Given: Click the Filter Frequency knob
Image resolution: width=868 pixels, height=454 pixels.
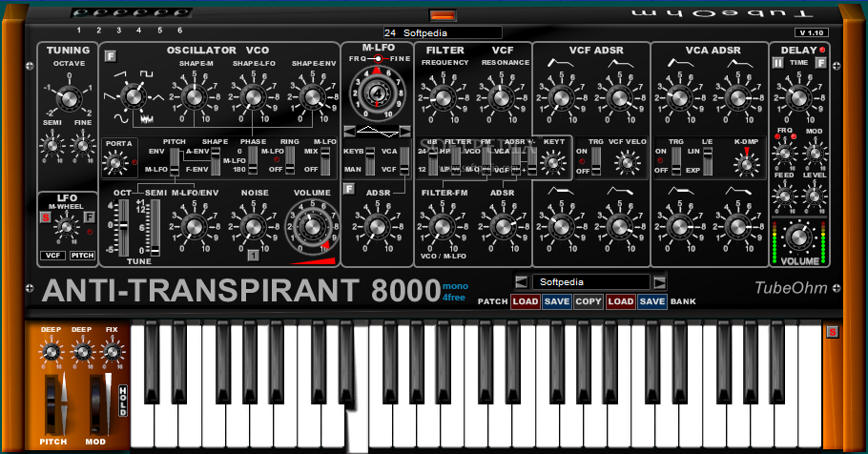Looking at the screenshot, I should click(444, 98).
